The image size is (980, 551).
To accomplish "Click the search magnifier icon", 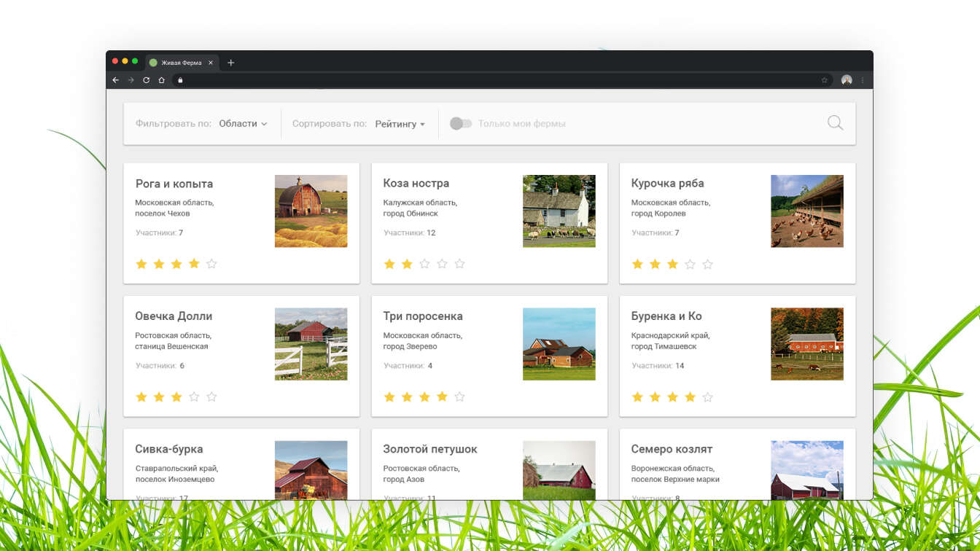I will tap(835, 123).
